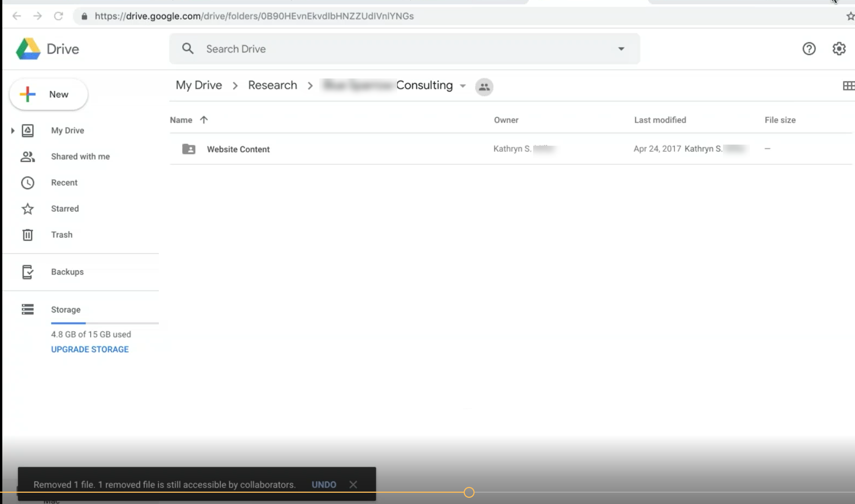Select the Website Content folder name
This screenshot has width=855, height=504.
tap(238, 149)
